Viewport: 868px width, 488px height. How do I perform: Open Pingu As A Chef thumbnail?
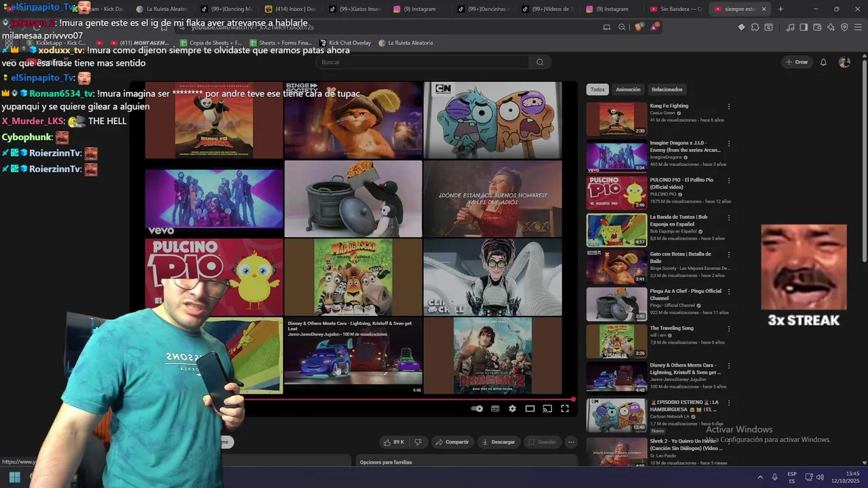(x=616, y=304)
